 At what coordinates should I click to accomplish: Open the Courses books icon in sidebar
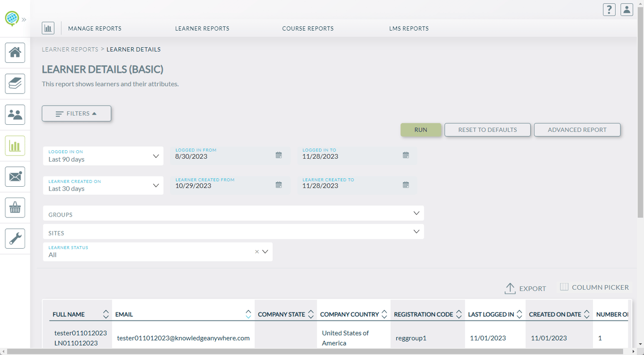tap(15, 84)
